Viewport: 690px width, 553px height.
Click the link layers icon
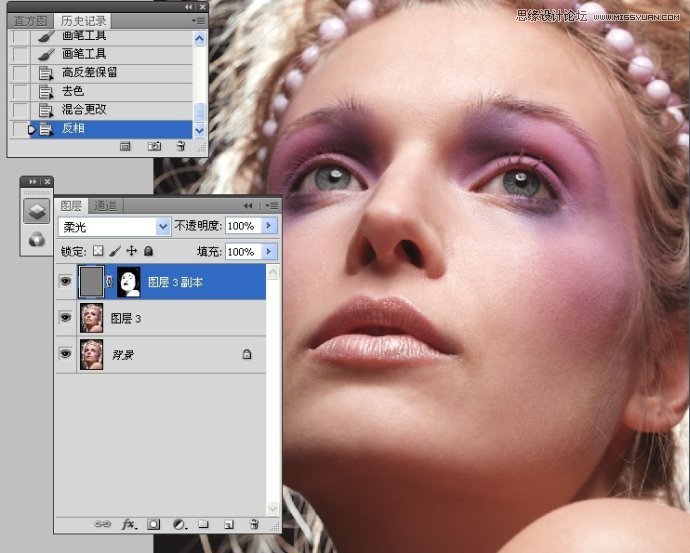tap(103, 524)
